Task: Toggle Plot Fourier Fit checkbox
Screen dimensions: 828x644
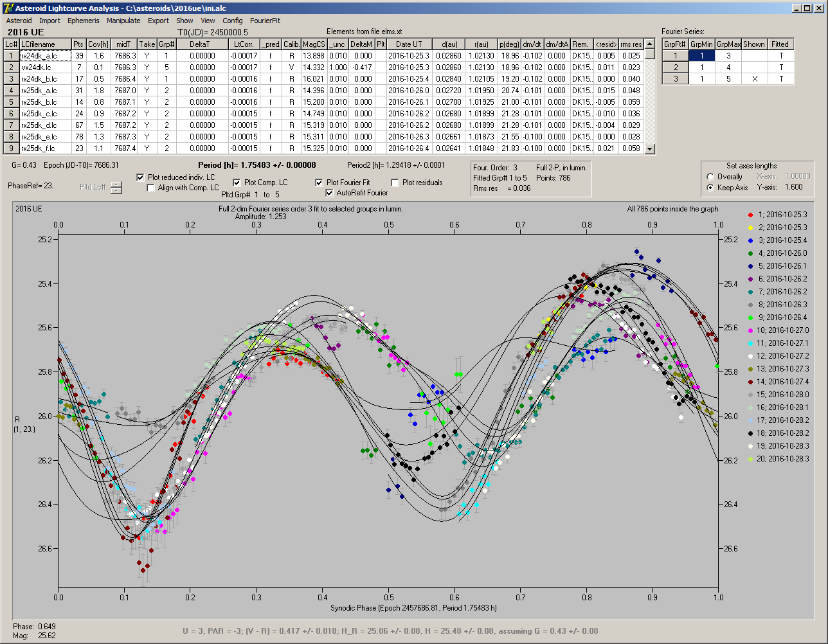Action: (x=319, y=183)
